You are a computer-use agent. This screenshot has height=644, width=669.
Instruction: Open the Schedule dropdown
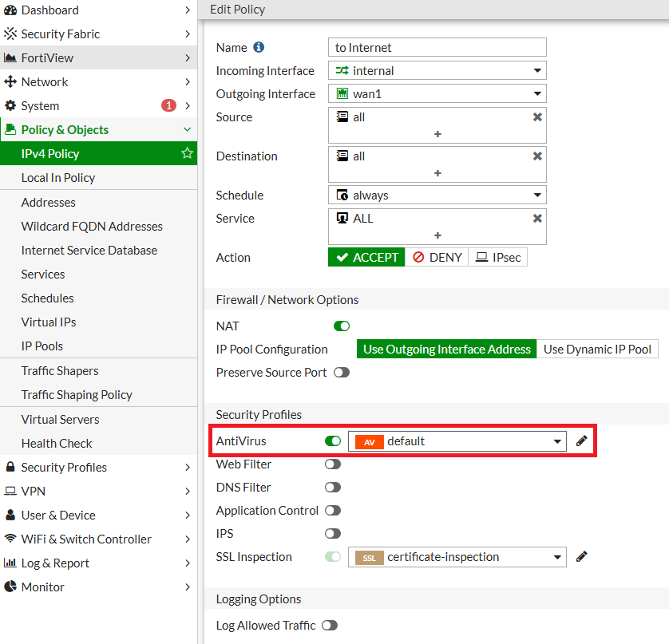(x=437, y=195)
